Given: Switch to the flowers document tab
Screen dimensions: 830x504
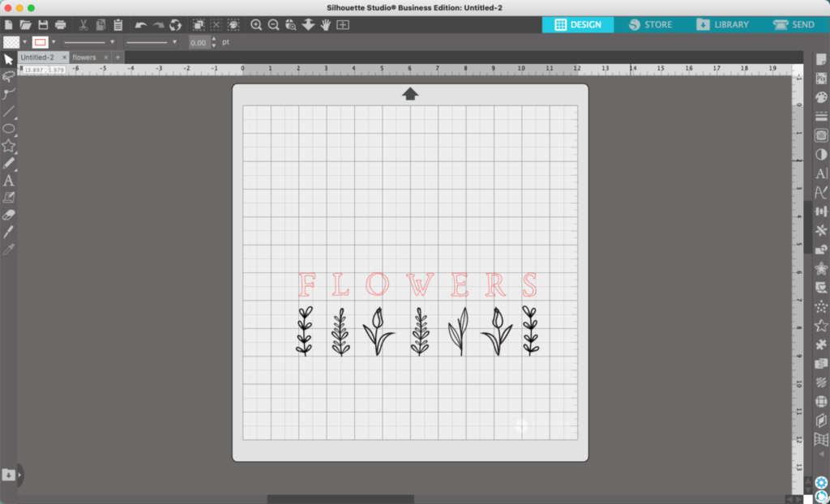Looking at the screenshot, I should [84, 58].
